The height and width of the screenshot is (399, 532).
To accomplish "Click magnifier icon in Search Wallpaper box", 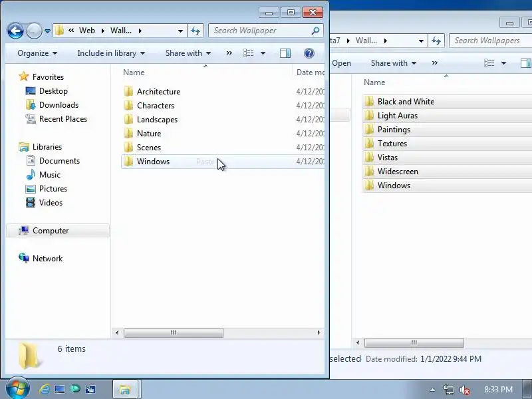I will click(x=315, y=31).
